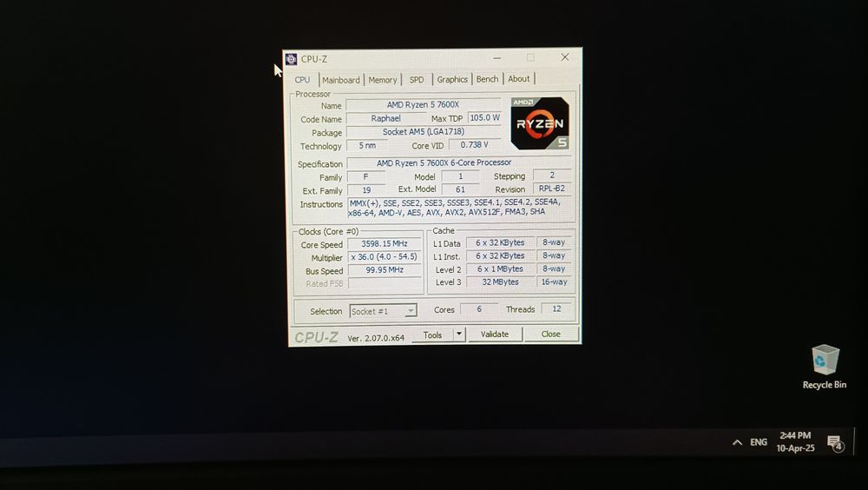Click the Bus Speed value 99.95 MHz

pyautogui.click(x=385, y=270)
